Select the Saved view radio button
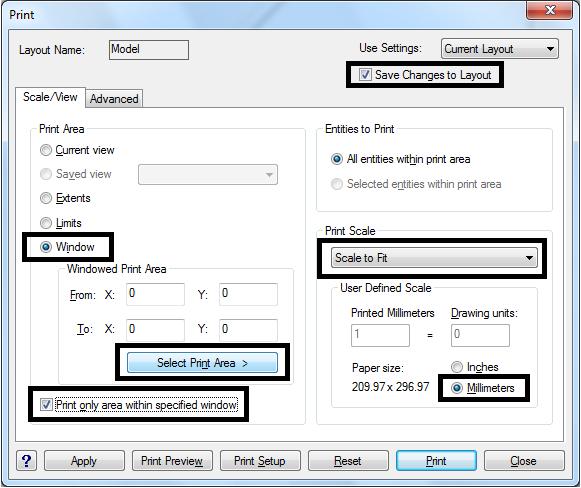The width and height of the screenshot is (581, 488). tap(46, 174)
